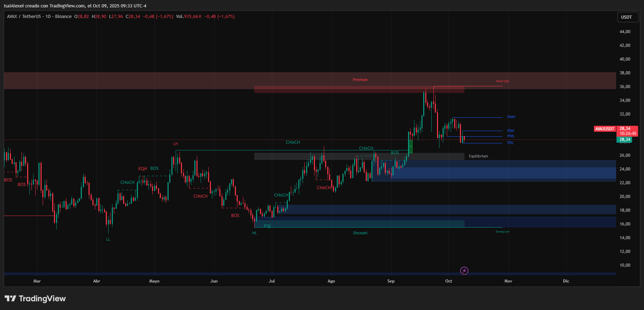Viewport: 644px width, 310px height.
Task: Click the PDL level label
Action: pos(510,143)
